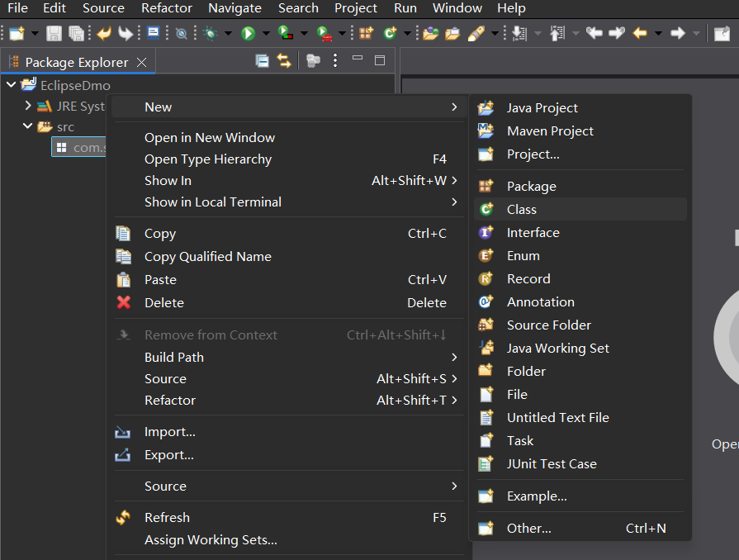The width and height of the screenshot is (739, 560).
Task: Click Paste in the context menu
Action: click(289, 279)
